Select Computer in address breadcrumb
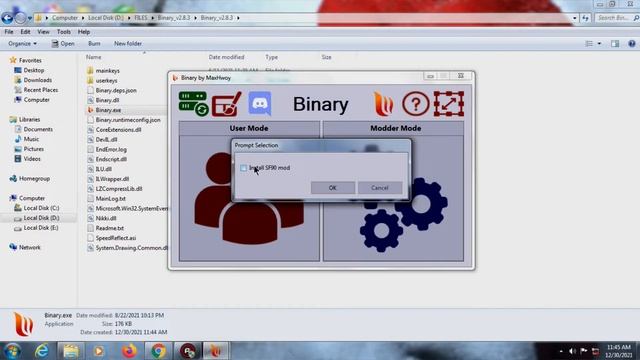Image resolution: width=640 pixels, height=360 pixels. 65,18
